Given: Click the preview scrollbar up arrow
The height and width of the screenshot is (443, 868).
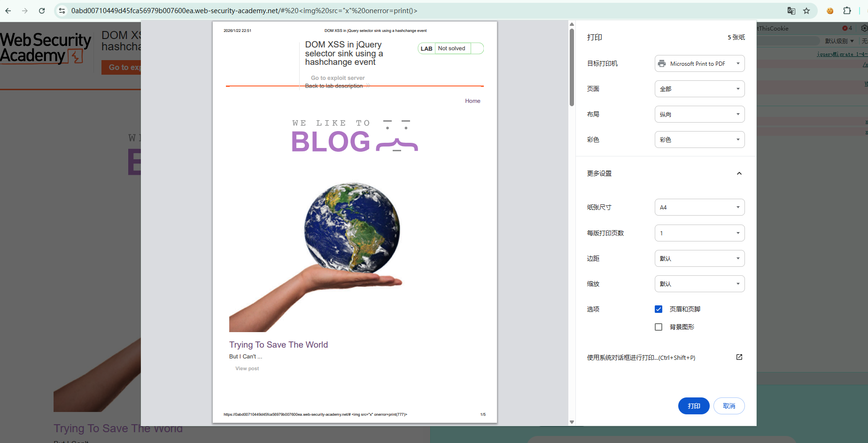Looking at the screenshot, I should tap(572, 24).
